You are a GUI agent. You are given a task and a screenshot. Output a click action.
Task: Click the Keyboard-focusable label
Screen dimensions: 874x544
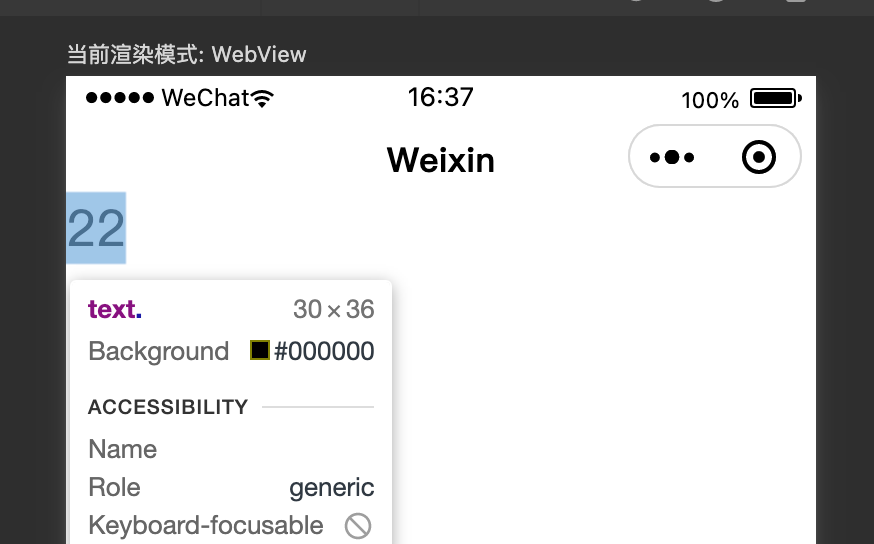[x=206, y=525]
